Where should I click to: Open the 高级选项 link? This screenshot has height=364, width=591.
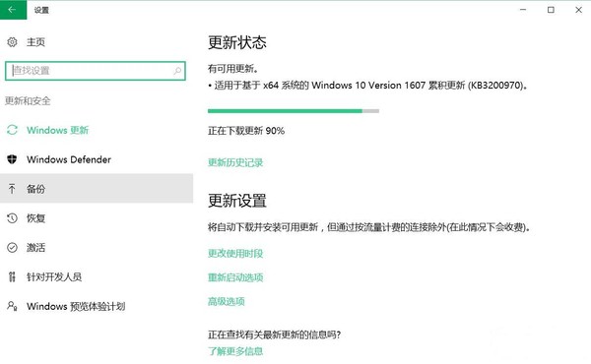click(227, 301)
